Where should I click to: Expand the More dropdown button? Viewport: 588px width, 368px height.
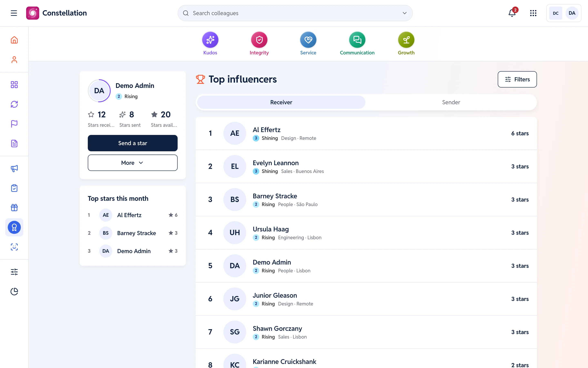133,163
